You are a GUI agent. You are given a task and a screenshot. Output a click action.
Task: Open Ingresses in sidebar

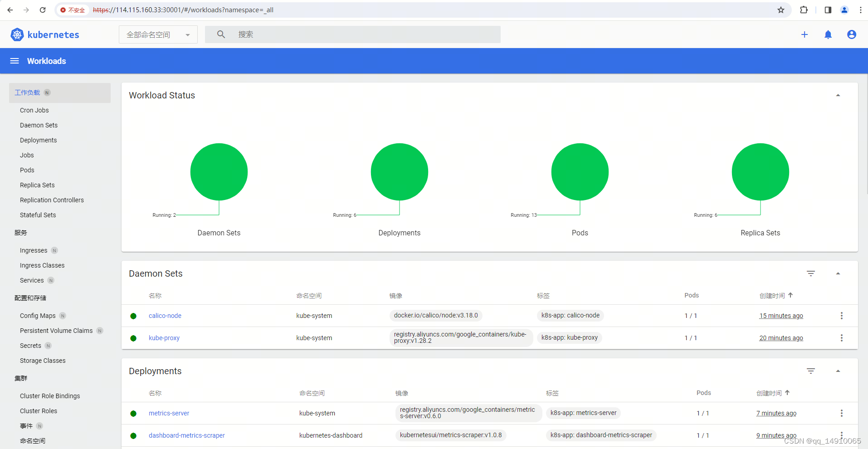point(34,250)
